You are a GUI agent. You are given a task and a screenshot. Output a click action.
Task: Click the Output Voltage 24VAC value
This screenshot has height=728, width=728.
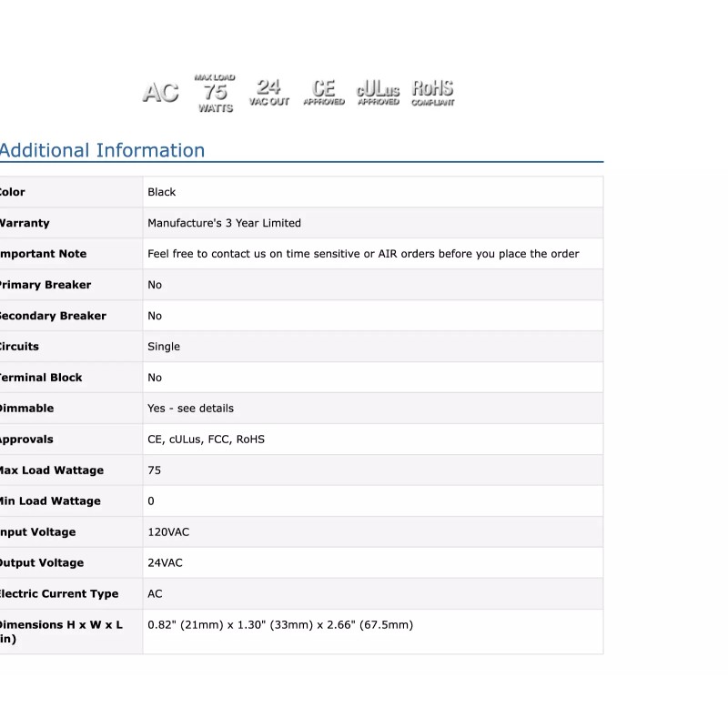[x=165, y=563]
